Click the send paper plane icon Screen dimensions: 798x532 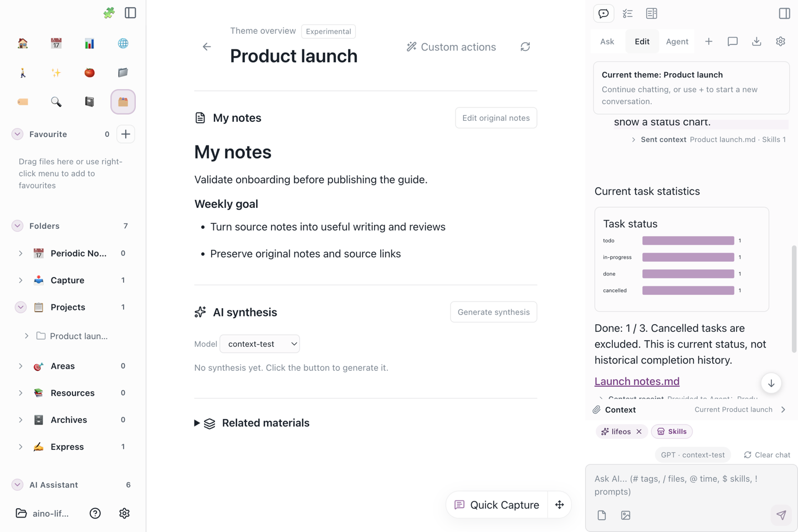[781, 515]
